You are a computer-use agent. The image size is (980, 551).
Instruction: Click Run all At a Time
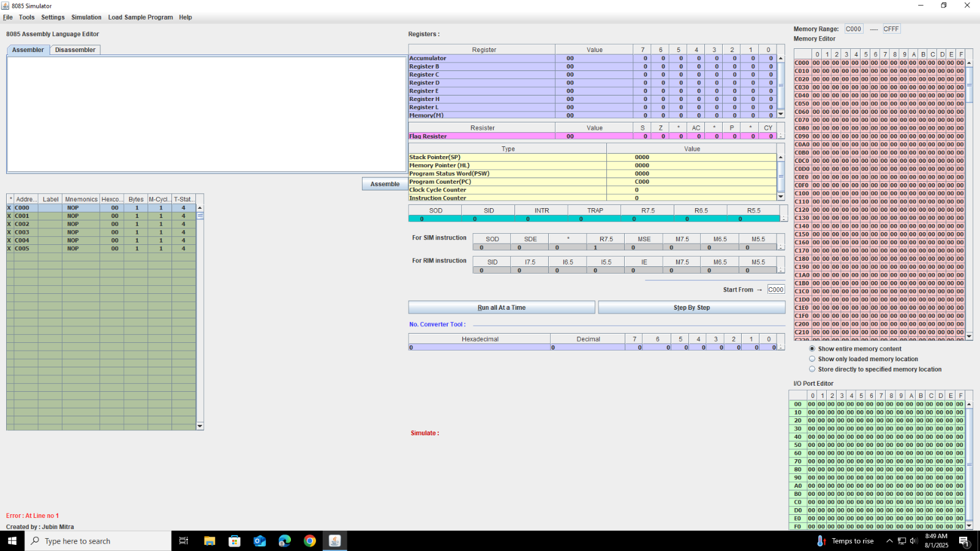[502, 307]
